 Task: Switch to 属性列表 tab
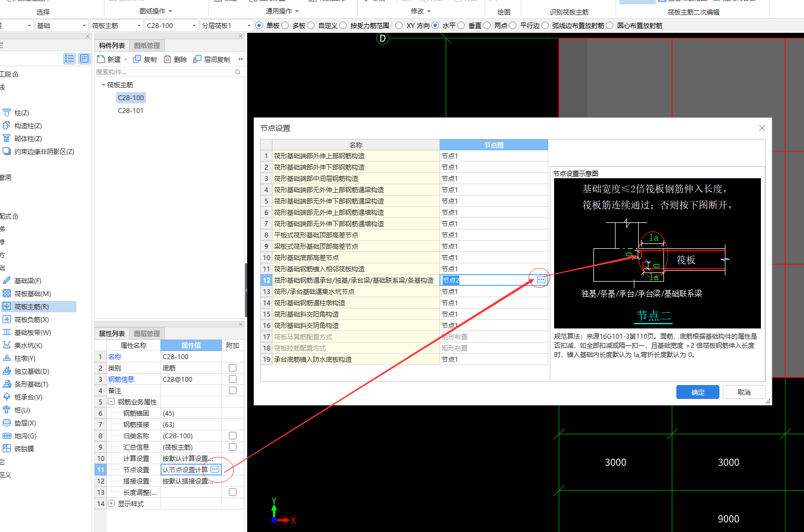[x=112, y=334]
